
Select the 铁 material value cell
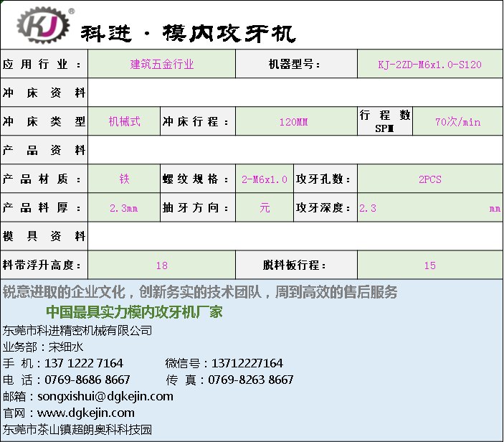[x=124, y=179]
